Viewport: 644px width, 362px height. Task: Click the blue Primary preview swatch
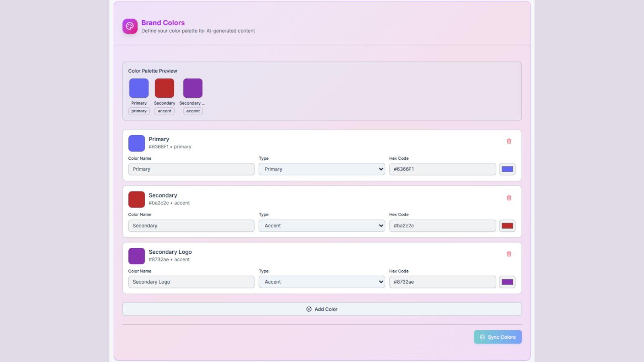point(139,88)
